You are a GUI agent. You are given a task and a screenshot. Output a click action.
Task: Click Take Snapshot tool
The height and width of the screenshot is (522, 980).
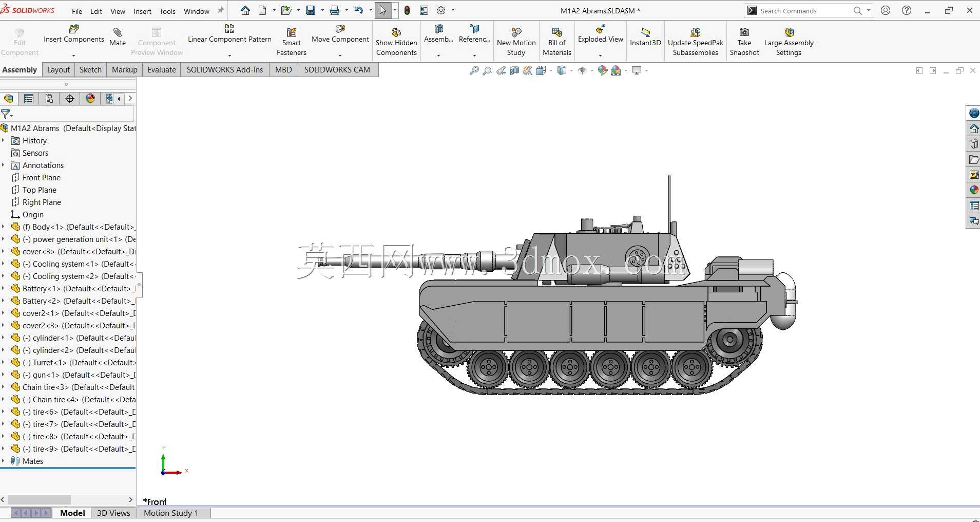(744, 42)
